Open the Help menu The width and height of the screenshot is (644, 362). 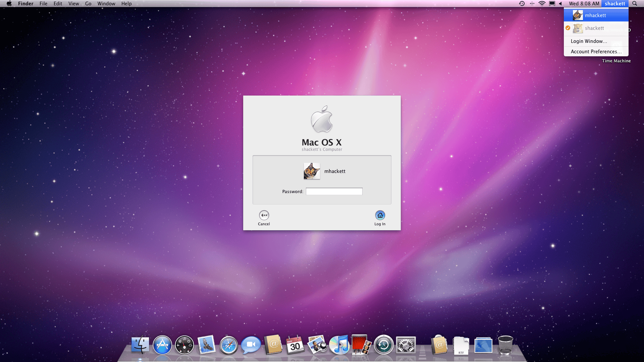(126, 4)
